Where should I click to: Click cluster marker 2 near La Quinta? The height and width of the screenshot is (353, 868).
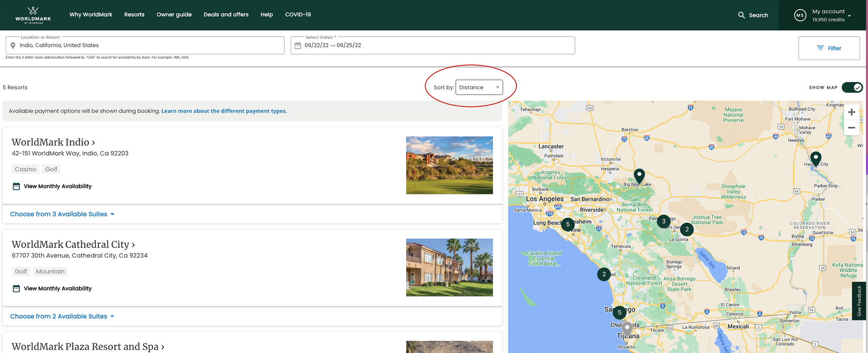click(x=687, y=229)
